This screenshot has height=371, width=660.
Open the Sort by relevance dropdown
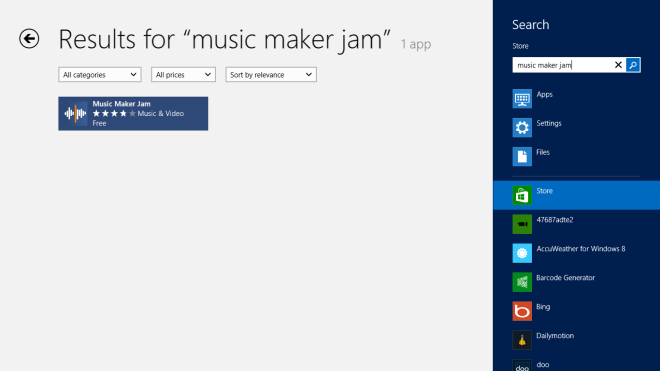(x=271, y=75)
